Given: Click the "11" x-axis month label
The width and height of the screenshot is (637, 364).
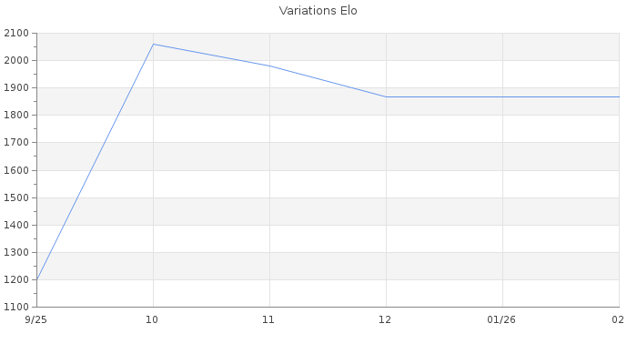Looking at the screenshot, I should (x=269, y=319).
